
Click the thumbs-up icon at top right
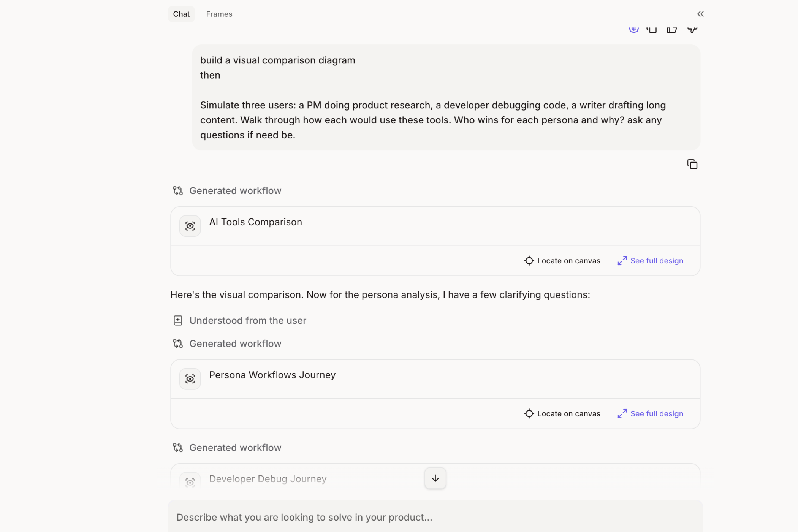point(671,30)
